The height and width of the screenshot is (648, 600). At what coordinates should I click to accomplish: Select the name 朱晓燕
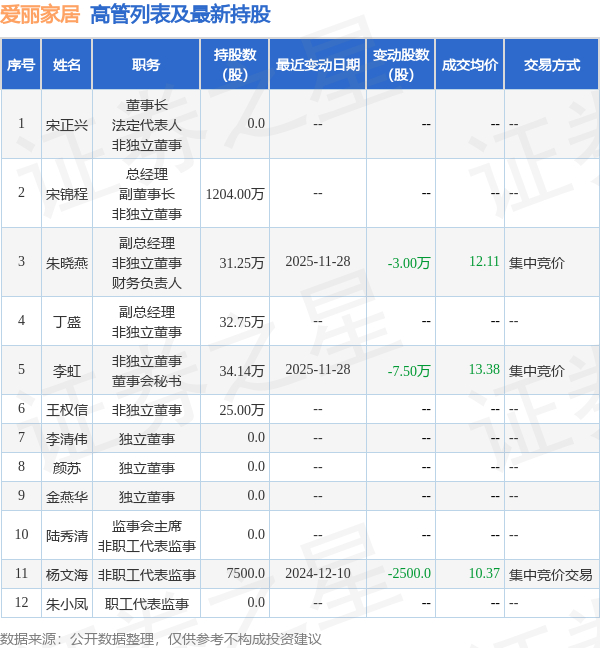point(67,263)
